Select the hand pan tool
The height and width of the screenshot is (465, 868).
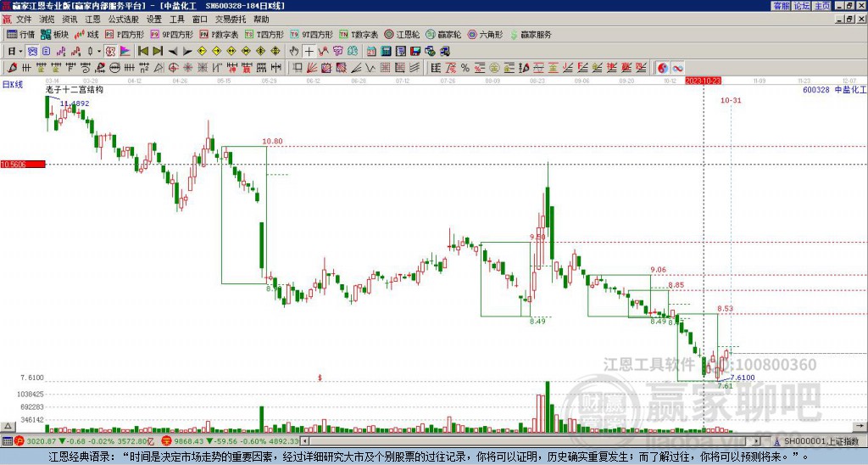[x=294, y=51]
